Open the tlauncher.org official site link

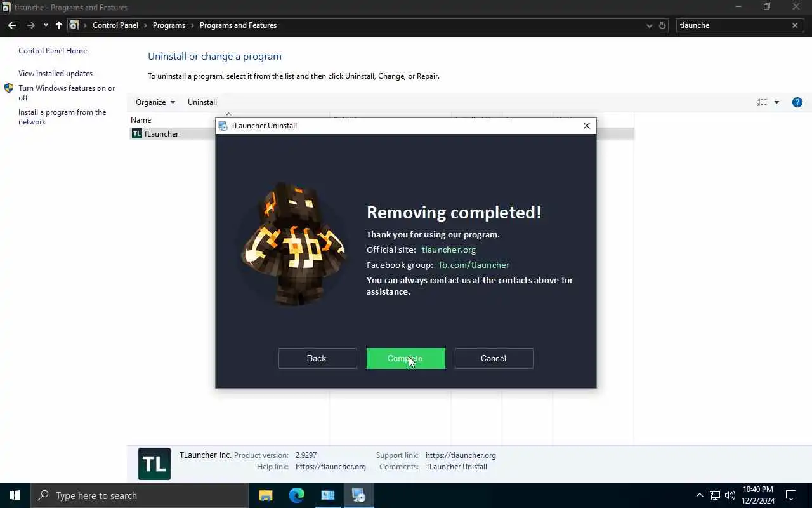click(x=449, y=250)
